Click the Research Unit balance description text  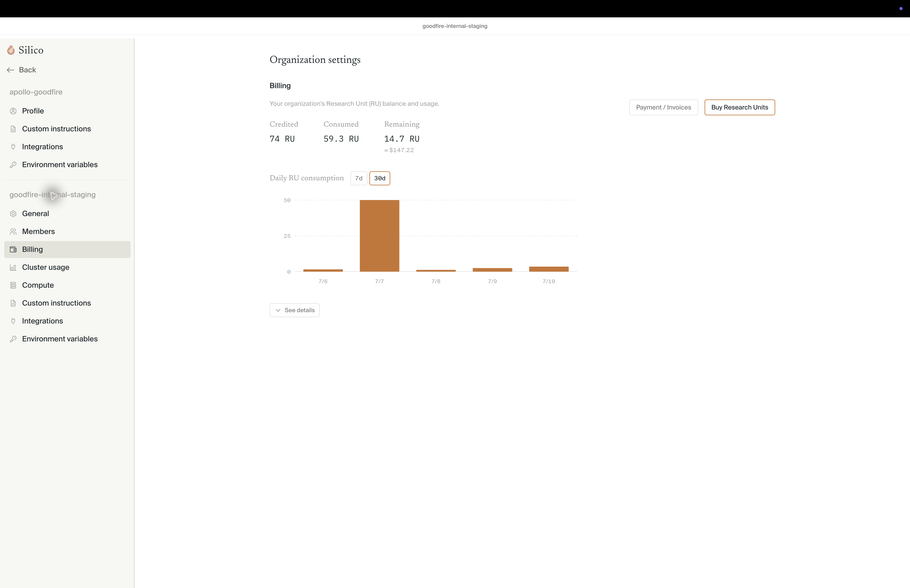354,104
